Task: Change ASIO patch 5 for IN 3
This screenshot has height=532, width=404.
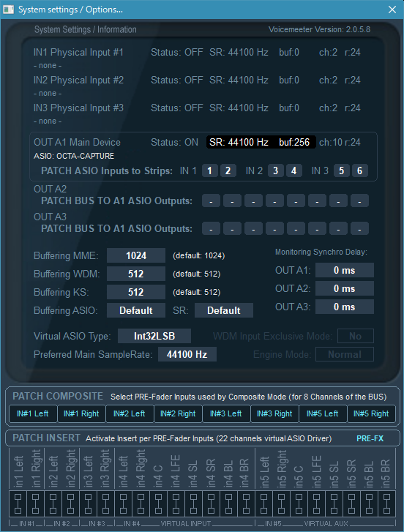Action: [342, 171]
